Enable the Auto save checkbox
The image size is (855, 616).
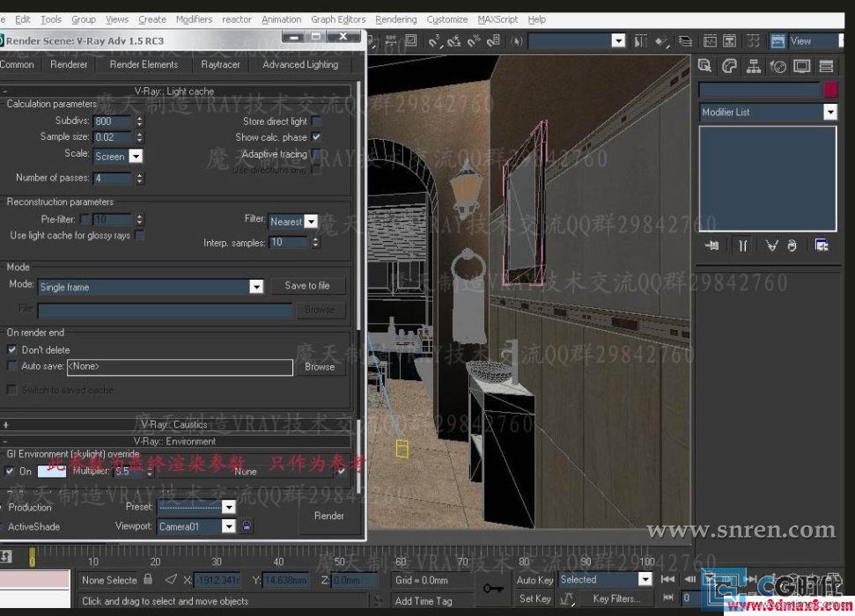pyautogui.click(x=12, y=366)
